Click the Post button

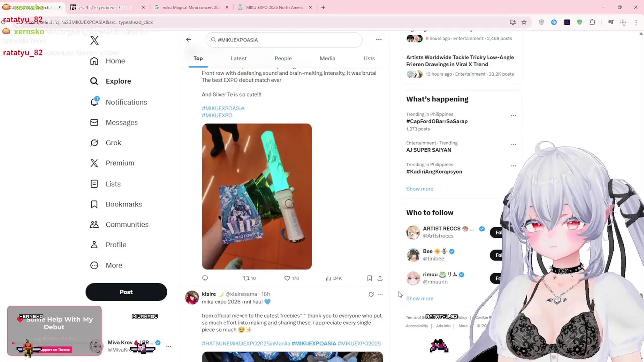[126, 292]
